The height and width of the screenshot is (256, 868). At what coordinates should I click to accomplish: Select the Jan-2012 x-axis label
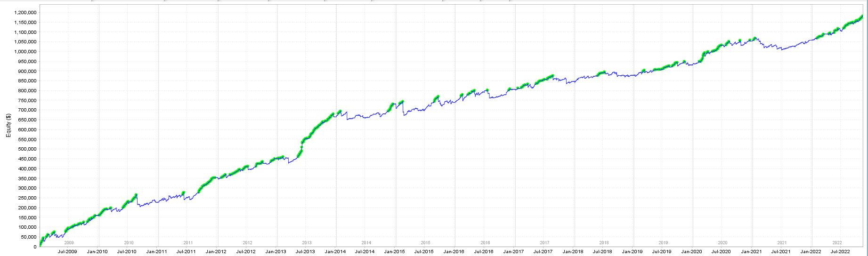(x=216, y=252)
